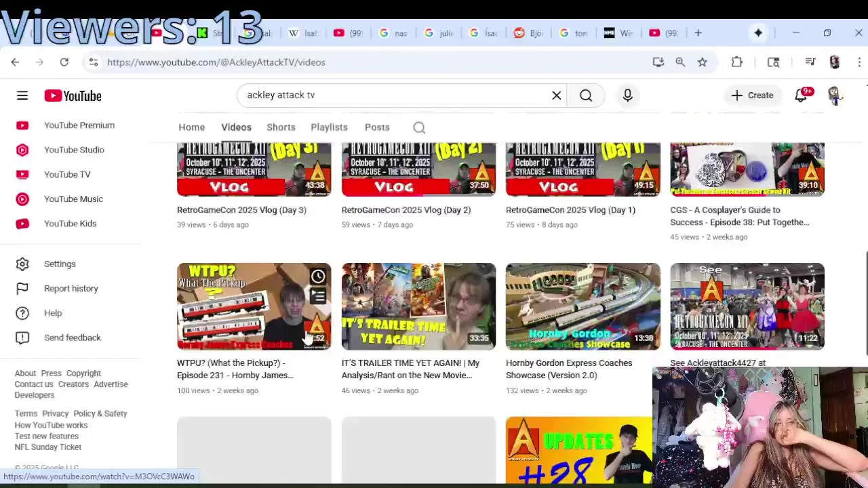868x488 pixels.
Task: Open WTPU Episode 231 video title
Action: click(x=235, y=369)
